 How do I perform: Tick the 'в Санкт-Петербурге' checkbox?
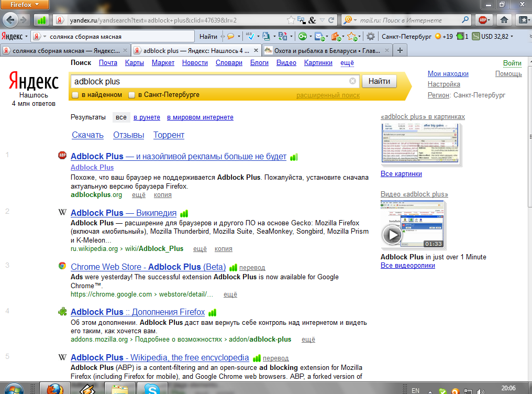tap(132, 95)
